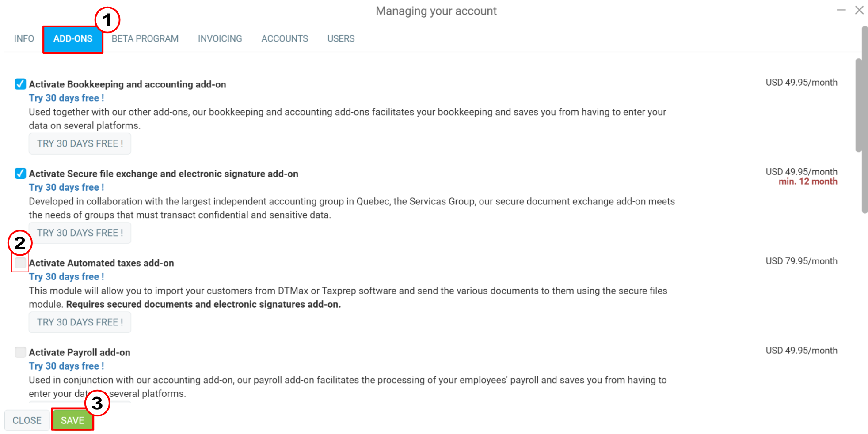Open the INVOICING tab
The width and height of the screenshot is (868, 434).
coord(220,38)
